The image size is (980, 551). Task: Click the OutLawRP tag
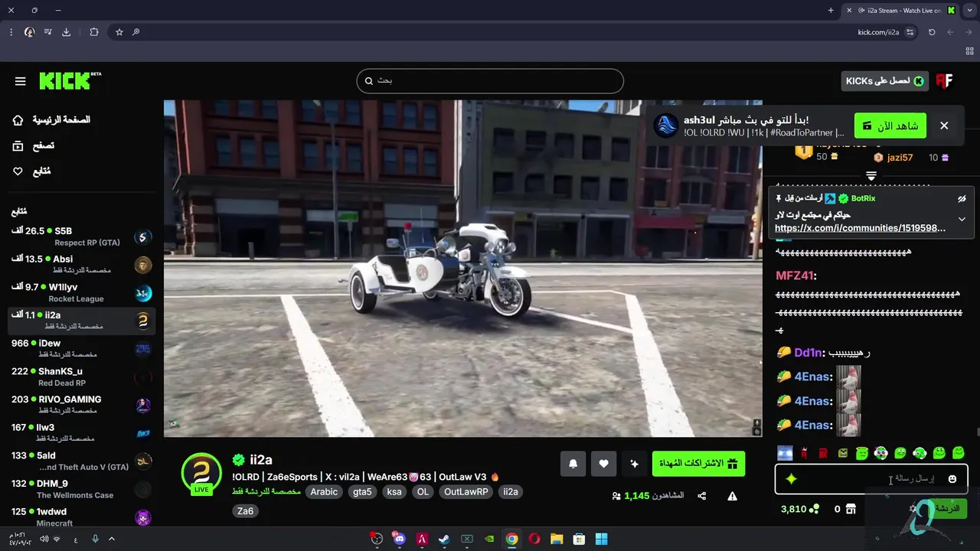pyautogui.click(x=466, y=492)
